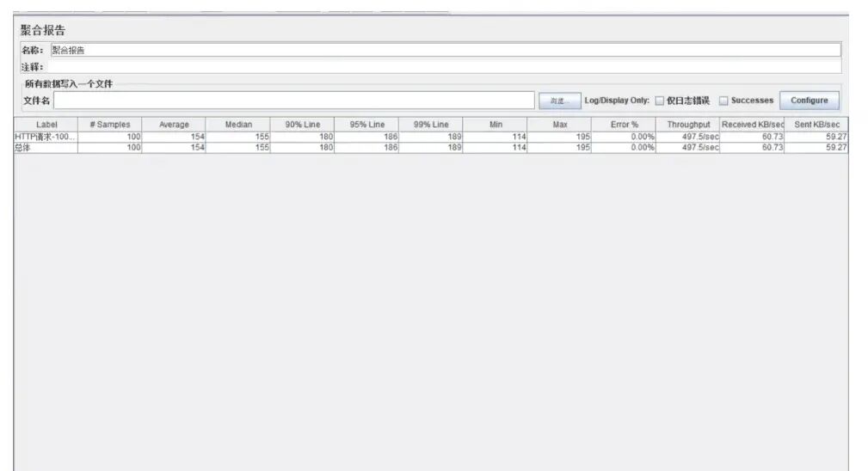Open the Configure button
The width and height of the screenshot is (868, 471).
pyautogui.click(x=810, y=100)
